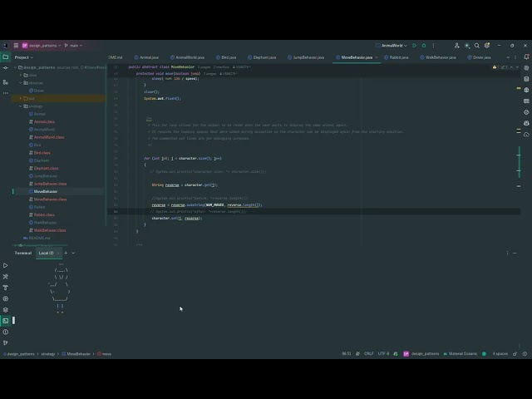Viewport: 532px width, 399px height.
Task: Open the Run tool window
Action: [x=6, y=265]
